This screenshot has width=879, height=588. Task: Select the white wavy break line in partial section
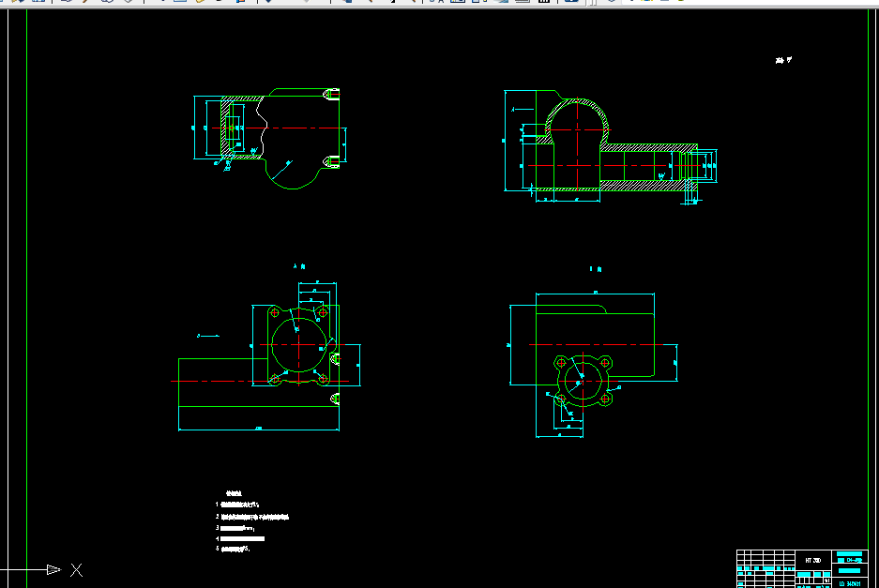[x=261, y=128]
